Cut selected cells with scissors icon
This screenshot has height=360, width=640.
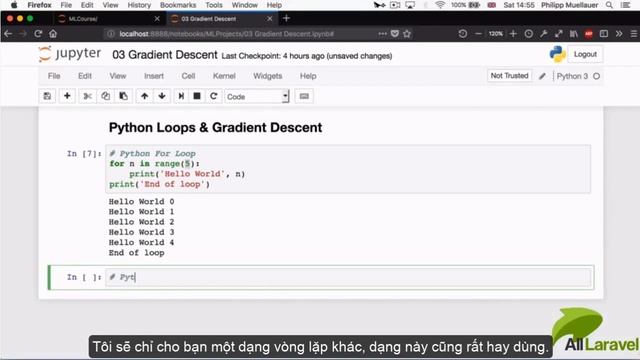[87, 96]
